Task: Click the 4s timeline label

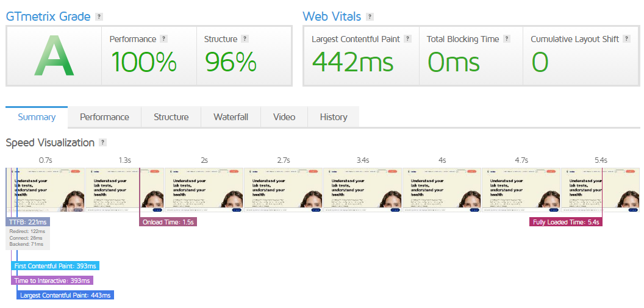Action: click(x=442, y=160)
